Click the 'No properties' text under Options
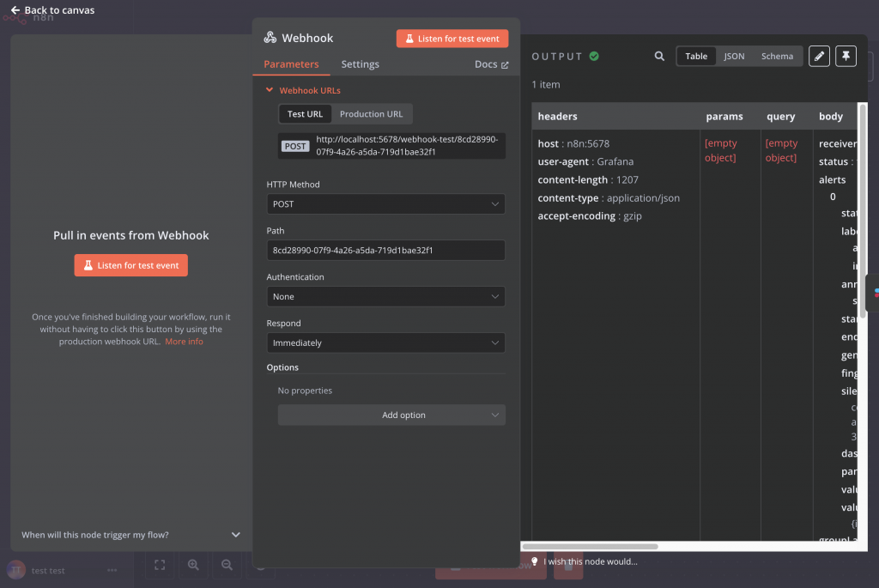Image resolution: width=879 pixels, height=588 pixels. point(305,390)
